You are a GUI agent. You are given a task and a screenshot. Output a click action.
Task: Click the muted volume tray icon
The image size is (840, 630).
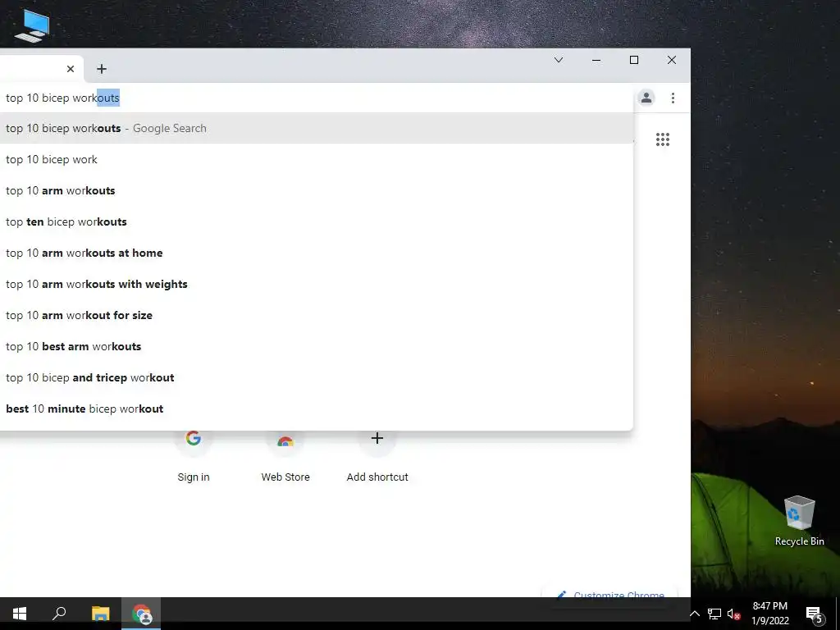(x=733, y=614)
